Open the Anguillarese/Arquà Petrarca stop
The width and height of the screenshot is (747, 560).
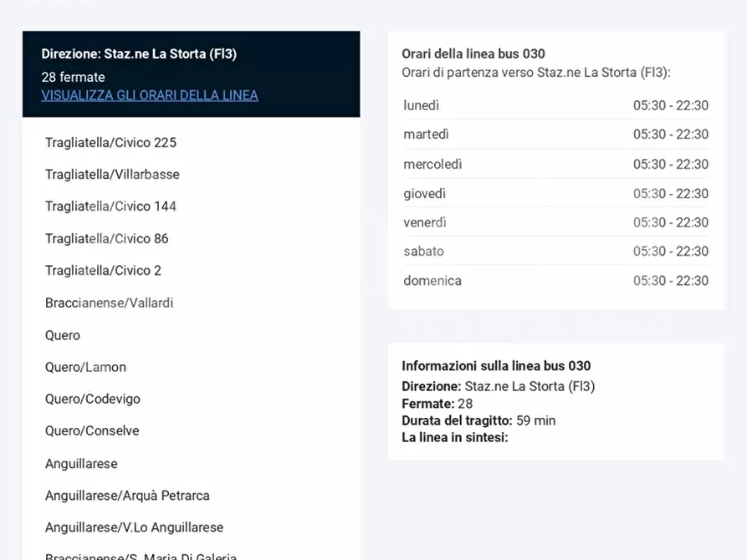pyautogui.click(x=127, y=496)
